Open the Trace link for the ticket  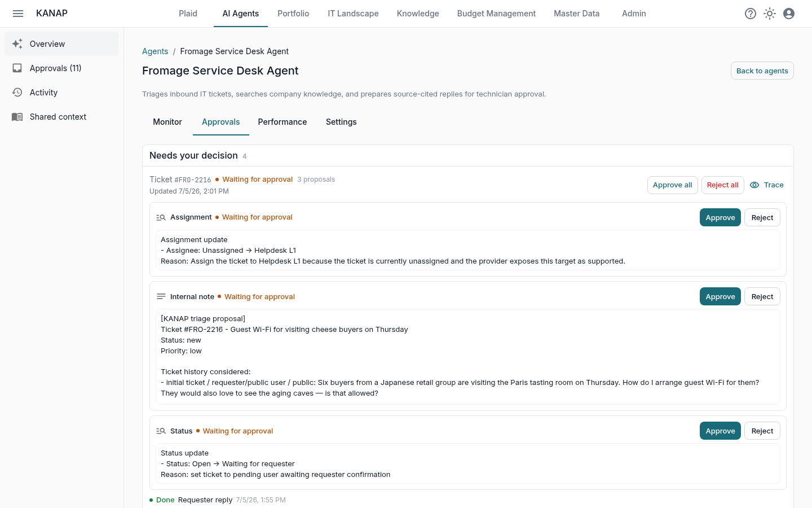767,185
